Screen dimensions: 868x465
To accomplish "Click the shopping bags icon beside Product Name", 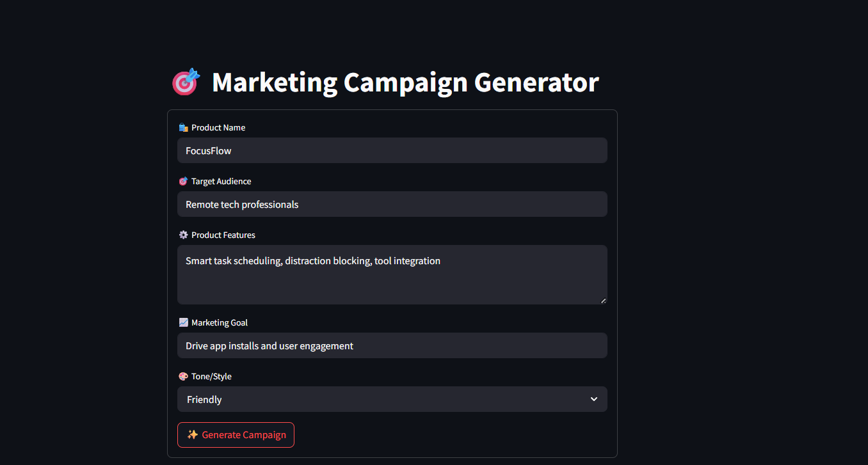I will [x=183, y=128].
